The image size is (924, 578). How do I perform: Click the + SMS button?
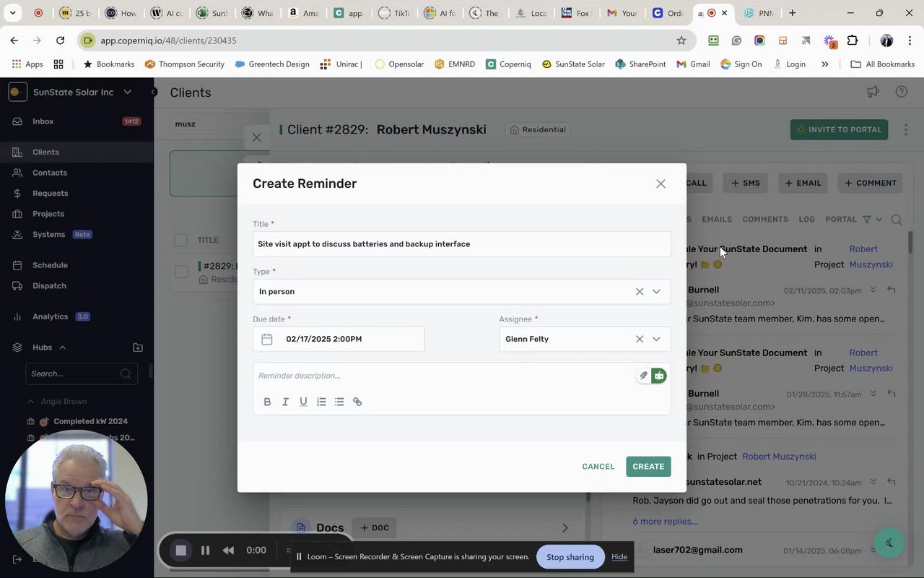tap(745, 183)
